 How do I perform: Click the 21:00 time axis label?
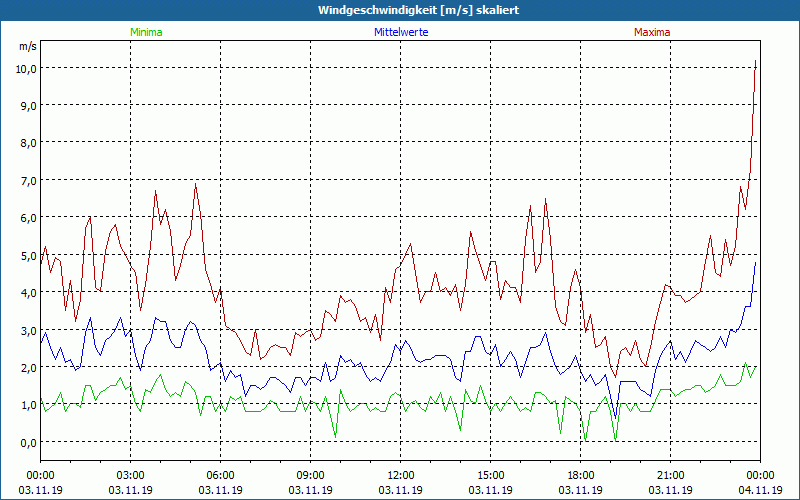tap(670, 476)
